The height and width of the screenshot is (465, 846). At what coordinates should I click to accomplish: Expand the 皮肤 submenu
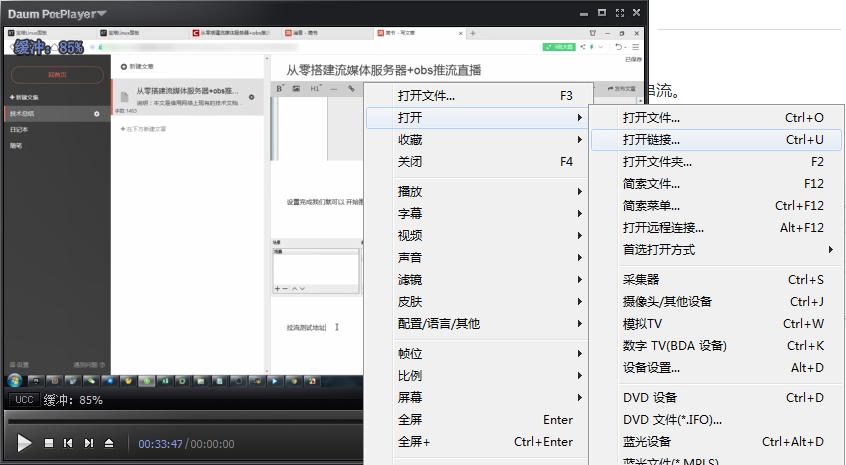coord(477,302)
